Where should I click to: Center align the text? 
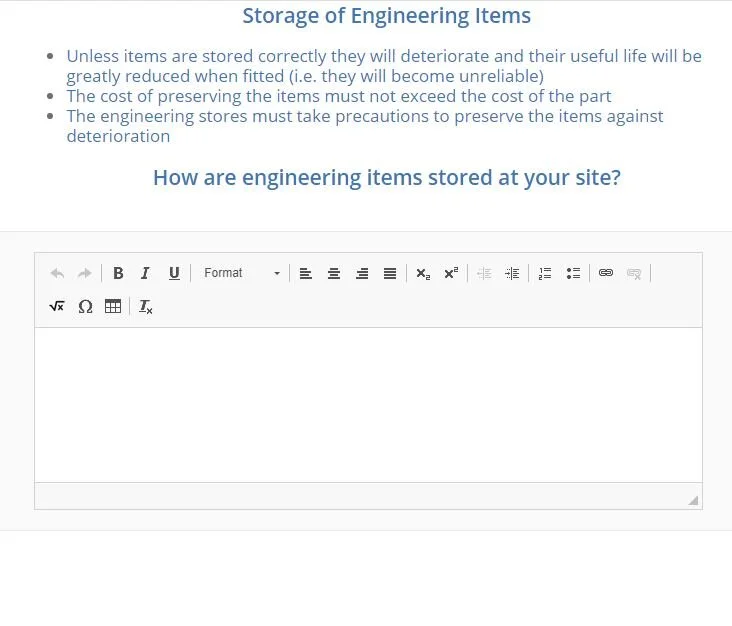click(334, 273)
